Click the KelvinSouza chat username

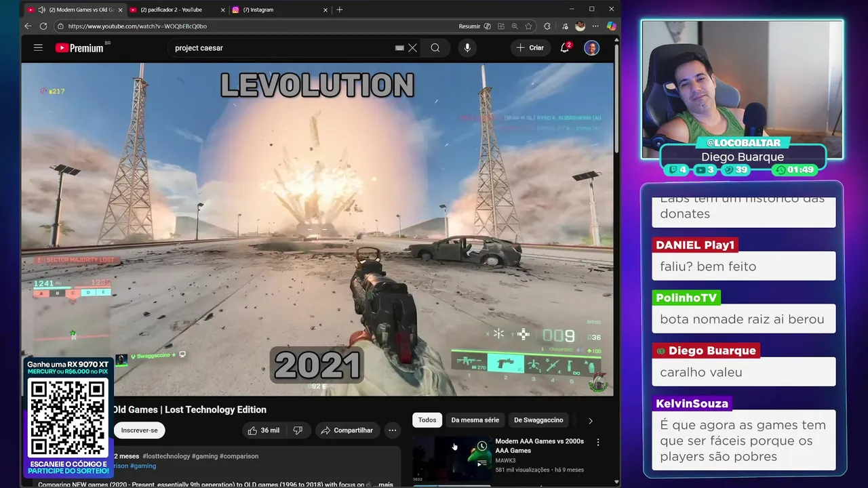pos(692,403)
